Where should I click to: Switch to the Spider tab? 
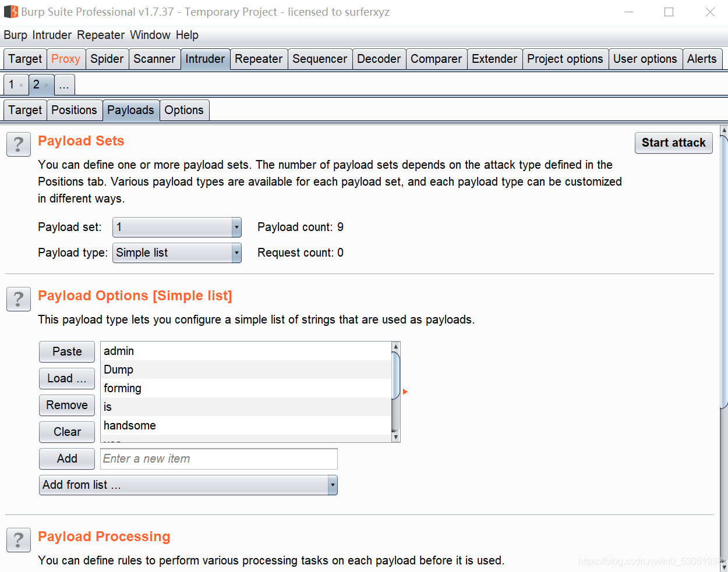click(107, 59)
